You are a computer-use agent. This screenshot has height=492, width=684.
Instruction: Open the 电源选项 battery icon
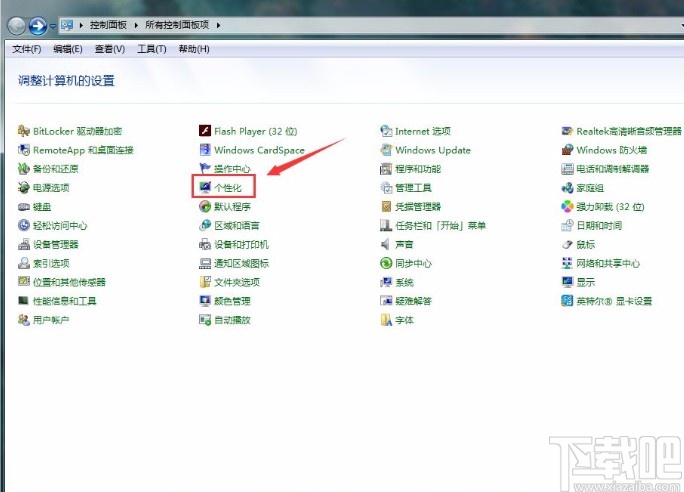point(24,188)
